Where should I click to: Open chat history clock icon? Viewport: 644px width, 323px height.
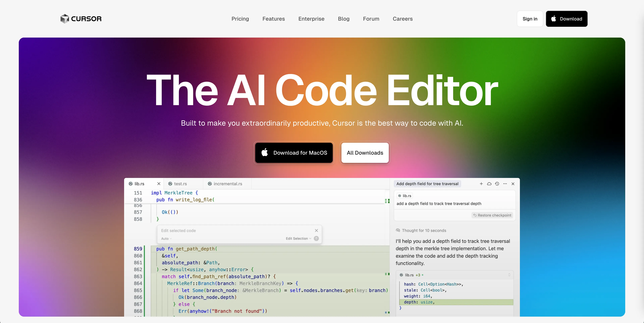coord(497,184)
